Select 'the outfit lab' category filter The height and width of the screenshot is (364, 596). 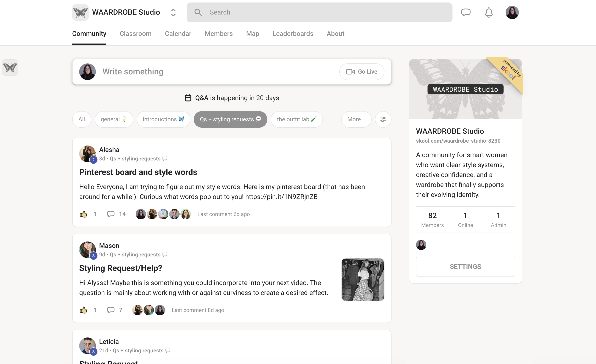297,119
